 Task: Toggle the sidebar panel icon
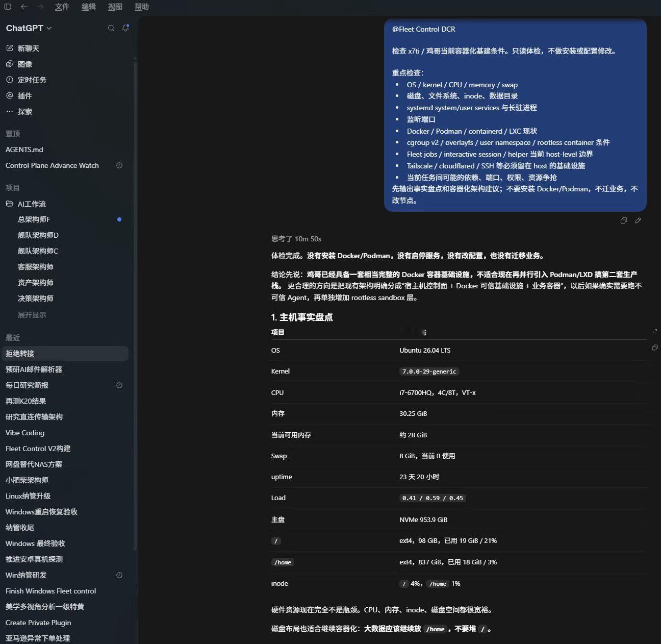pos(8,7)
